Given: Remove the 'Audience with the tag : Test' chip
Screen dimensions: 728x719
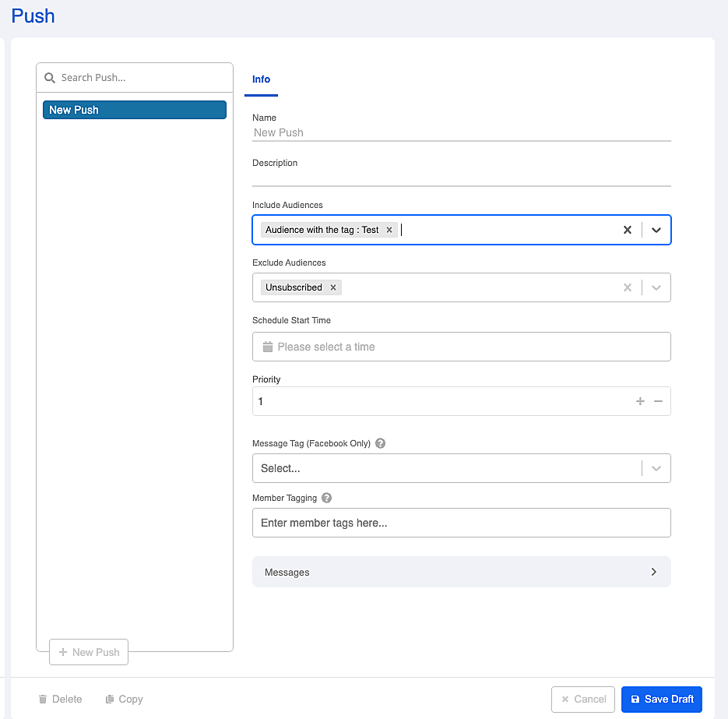Looking at the screenshot, I should click(389, 230).
